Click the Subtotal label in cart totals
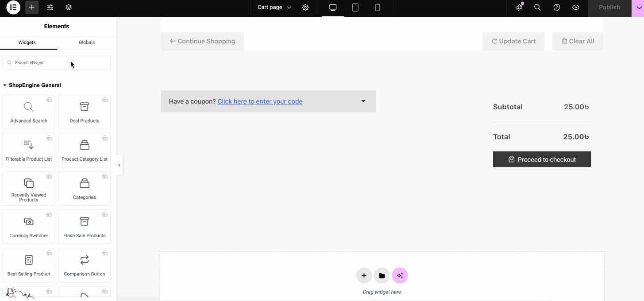Screen dimensions: 644x301 (508, 107)
